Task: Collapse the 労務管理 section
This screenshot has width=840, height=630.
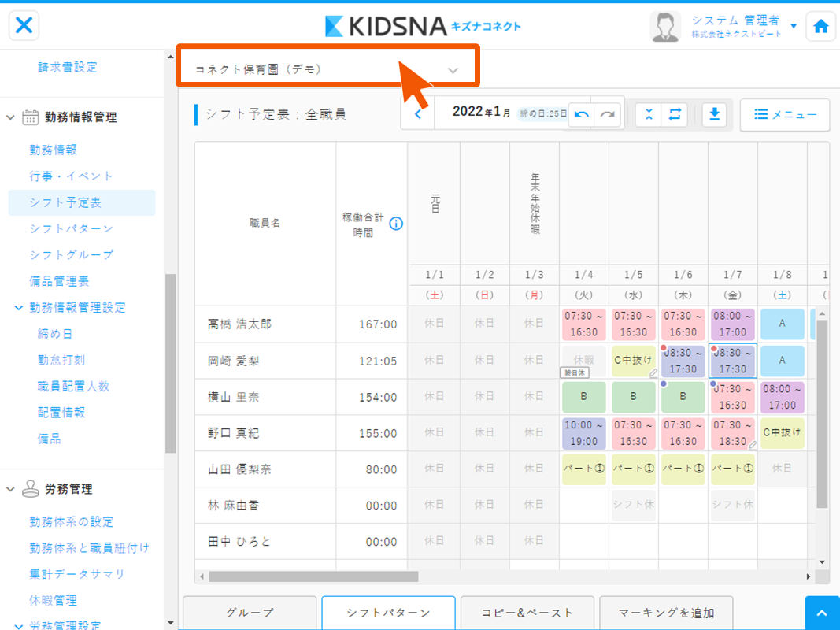Action: [x=11, y=489]
